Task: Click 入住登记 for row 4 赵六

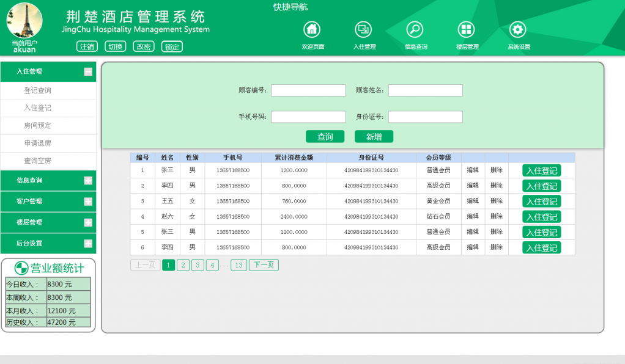Action: [x=542, y=217]
